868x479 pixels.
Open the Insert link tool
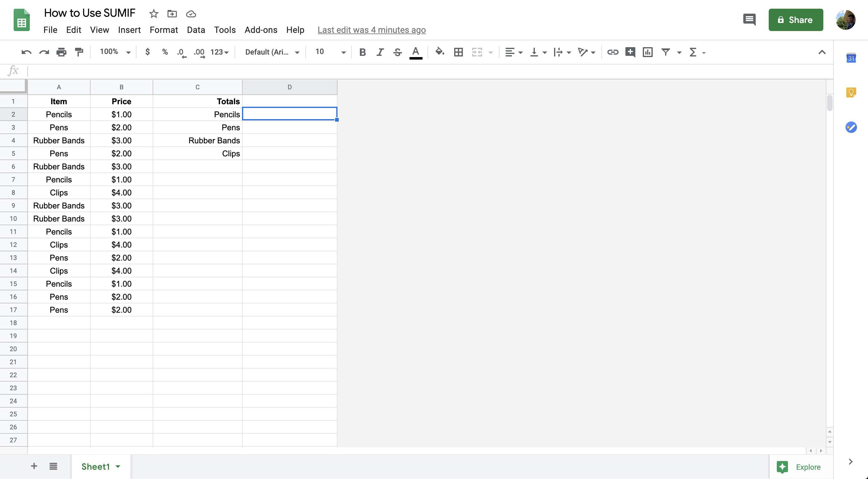613,52
